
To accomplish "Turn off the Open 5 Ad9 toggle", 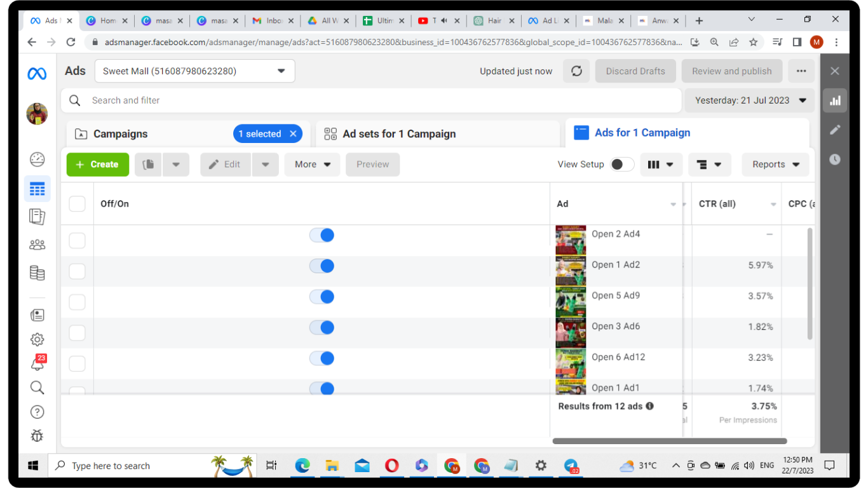I will [322, 297].
